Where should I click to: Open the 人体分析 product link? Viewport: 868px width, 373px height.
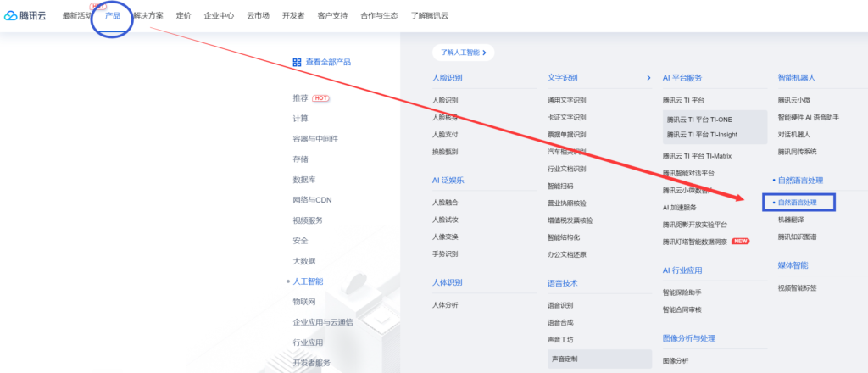tap(445, 305)
